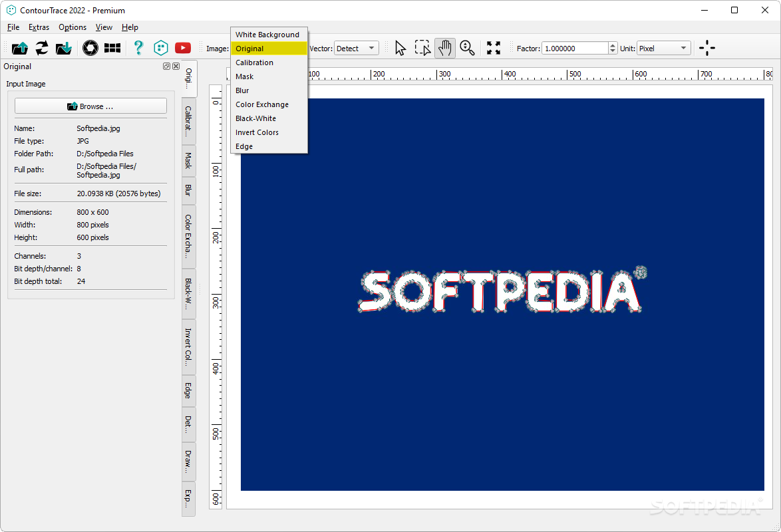Switch to the Edge side tab
Viewport: 781px width, 532px height.
point(188,390)
